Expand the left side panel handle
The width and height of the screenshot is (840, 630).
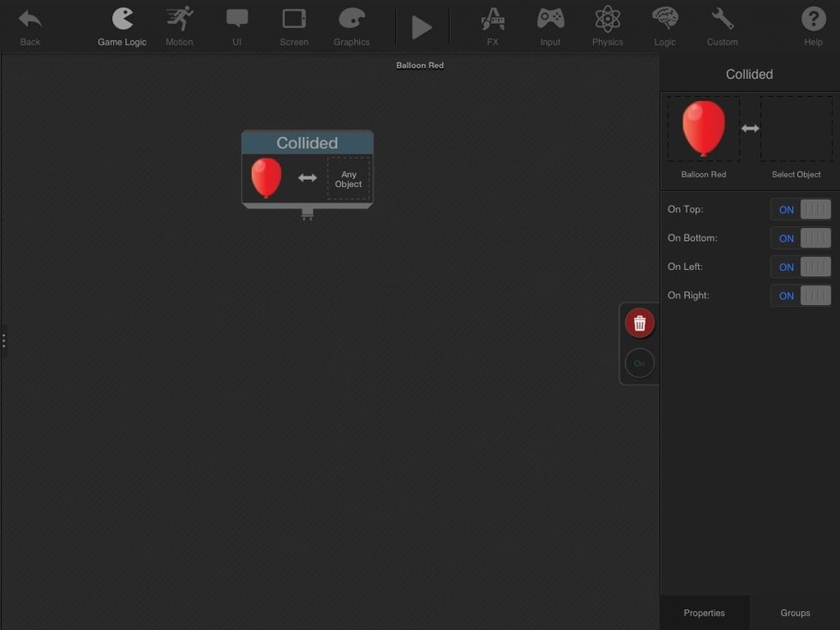click(x=3, y=340)
